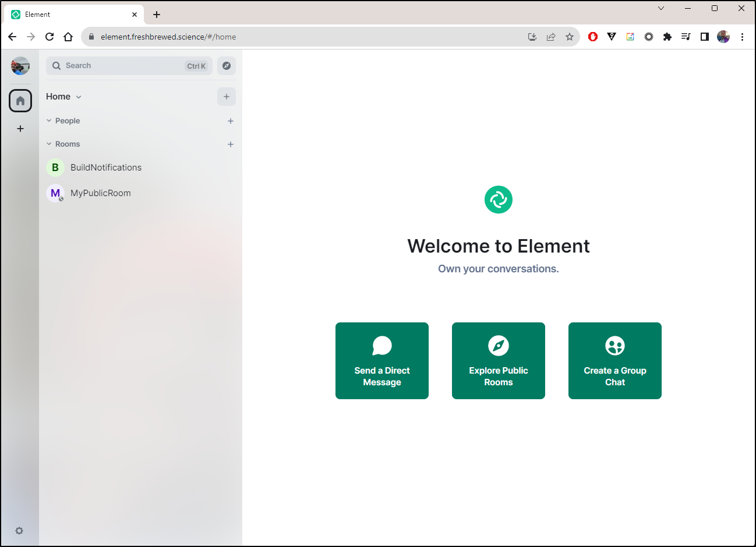The height and width of the screenshot is (547, 756).
Task: Open the tab search chevron
Action: coord(661,8)
